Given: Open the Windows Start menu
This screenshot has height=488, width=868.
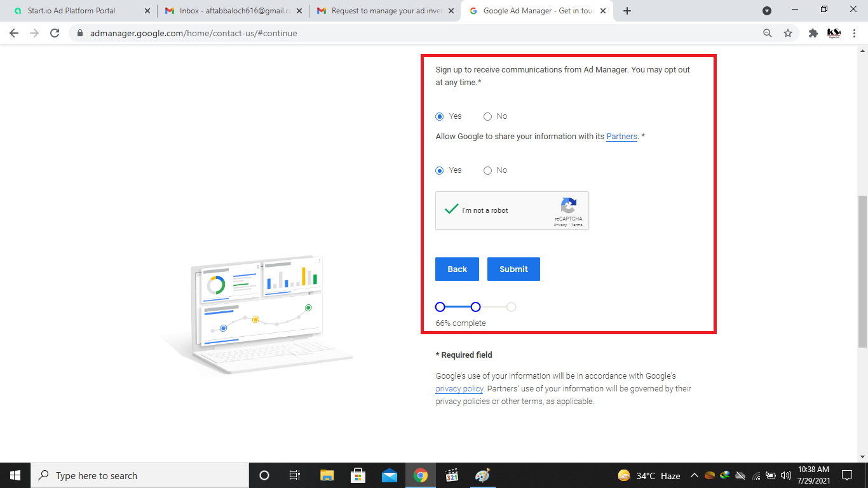Looking at the screenshot, I should pyautogui.click(x=15, y=475).
